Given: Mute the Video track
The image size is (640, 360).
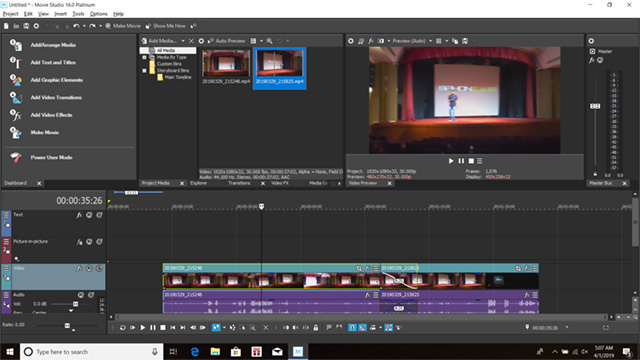Looking at the screenshot, I should pyautogui.click(x=89, y=268).
